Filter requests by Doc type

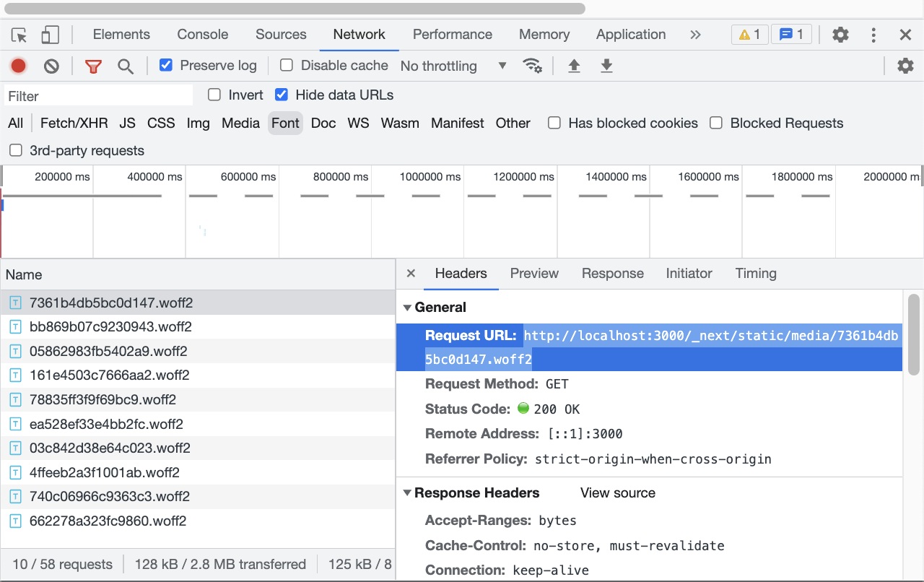point(323,123)
